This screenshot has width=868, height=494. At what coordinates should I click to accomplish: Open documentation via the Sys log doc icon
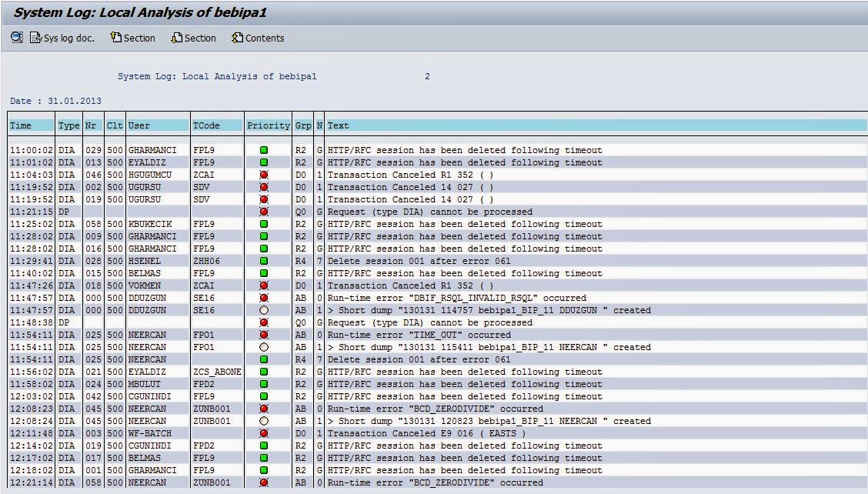[35, 37]
